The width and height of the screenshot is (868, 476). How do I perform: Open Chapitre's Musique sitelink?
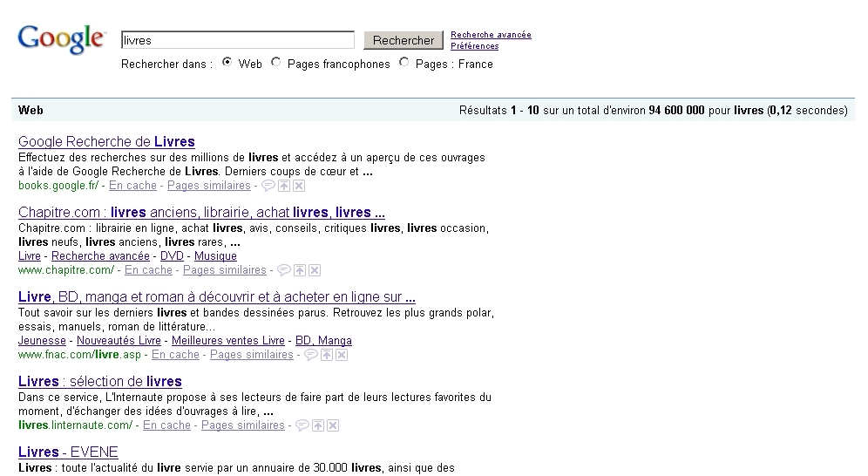[x=215, y=255]
